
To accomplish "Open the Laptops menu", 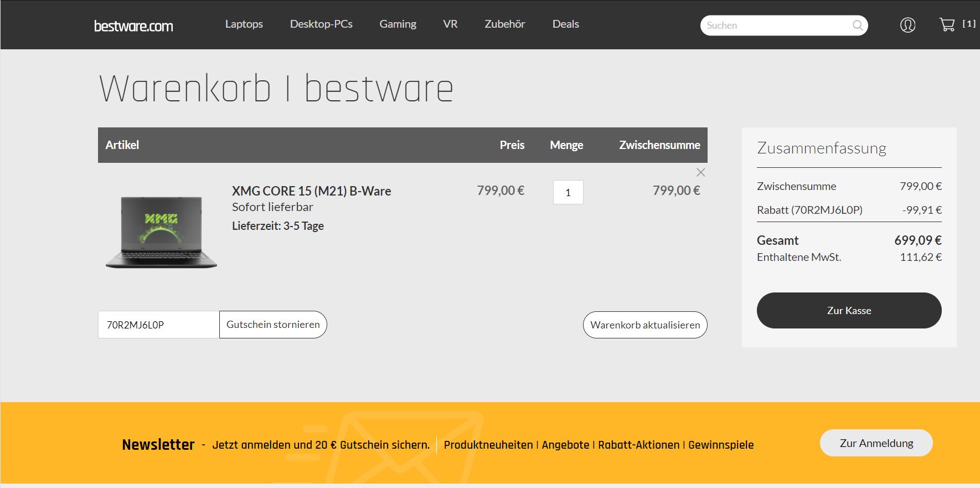I will pos(244,24).
